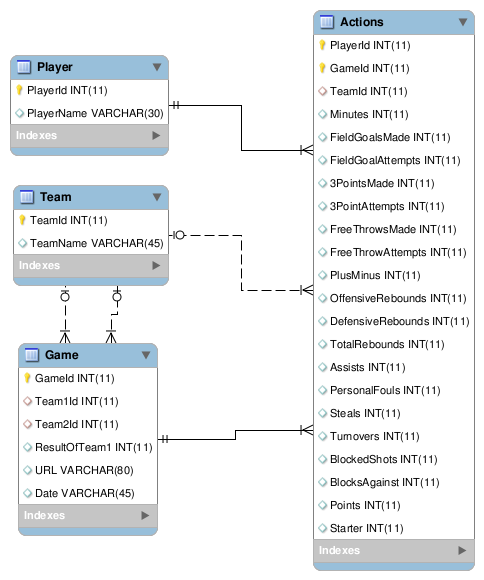
Task: Click the Team table icon
Action: (x=27, y=197)
